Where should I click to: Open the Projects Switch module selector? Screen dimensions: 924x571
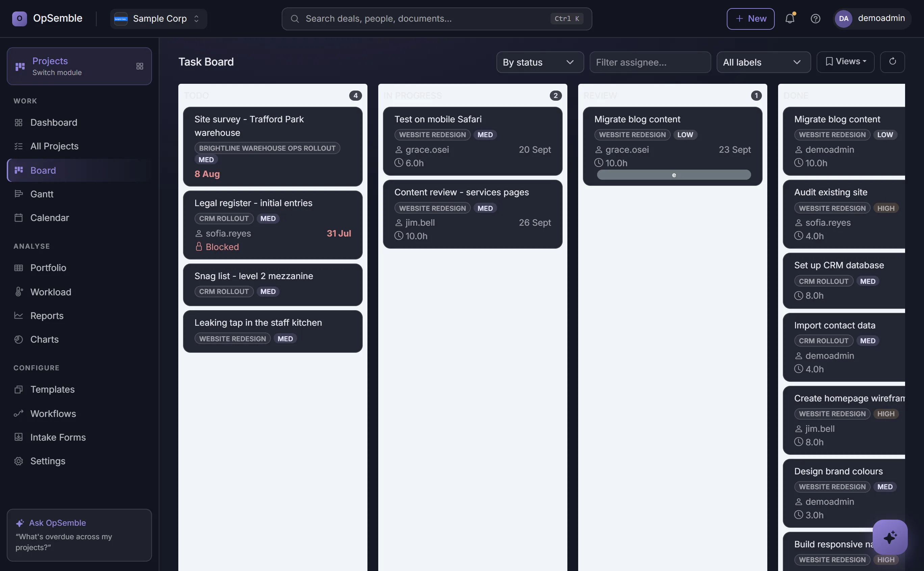coord(79,66)
